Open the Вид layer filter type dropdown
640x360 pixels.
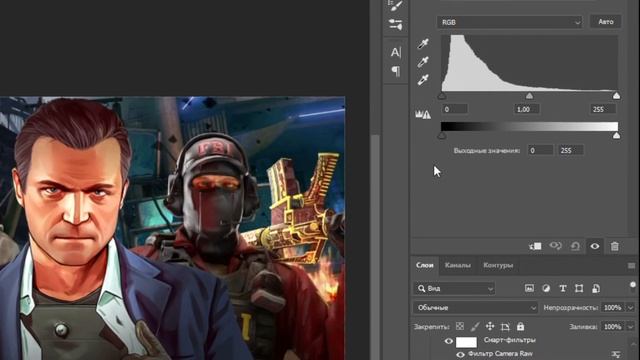[454, 289]
